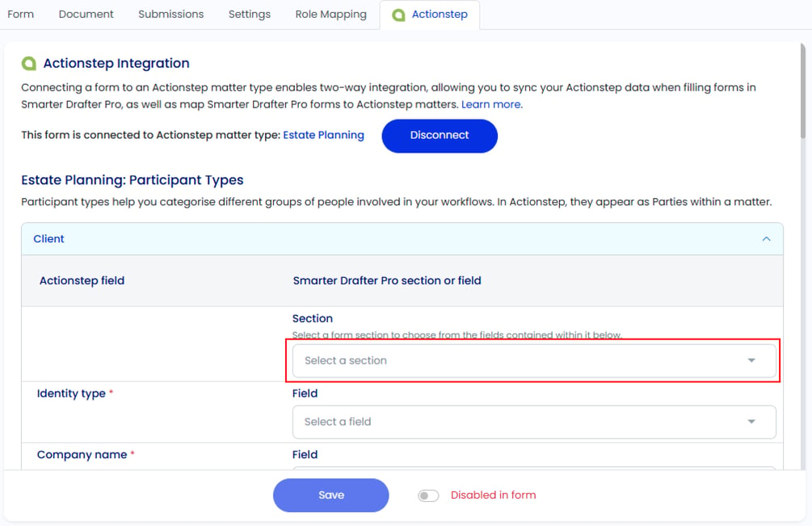Click the vertical scrollbar on the right
The width and height of the screenshot is (812, 526).
pyautogui.click(x=802, y=90)
